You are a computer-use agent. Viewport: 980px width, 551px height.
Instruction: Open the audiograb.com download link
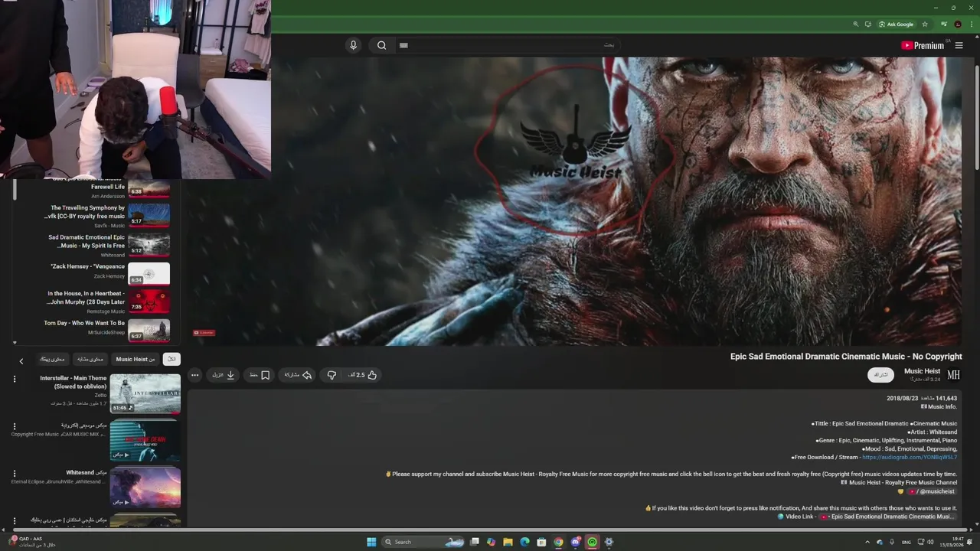(910, 458)
